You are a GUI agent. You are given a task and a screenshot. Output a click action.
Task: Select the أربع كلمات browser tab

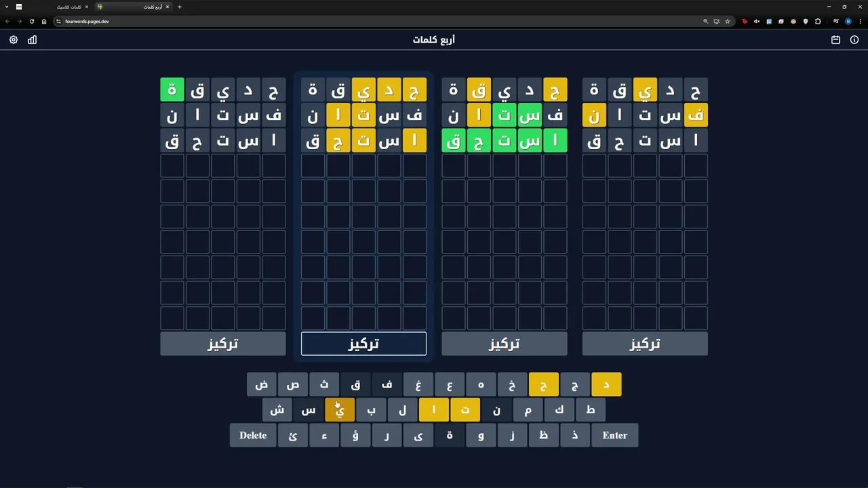(134, 7)
